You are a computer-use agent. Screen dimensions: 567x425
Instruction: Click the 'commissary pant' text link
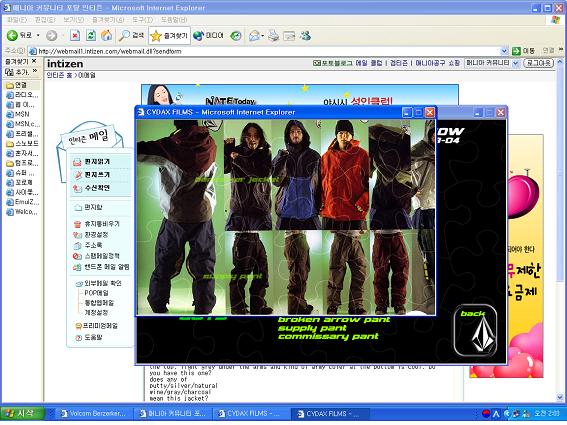pos(328,336)
